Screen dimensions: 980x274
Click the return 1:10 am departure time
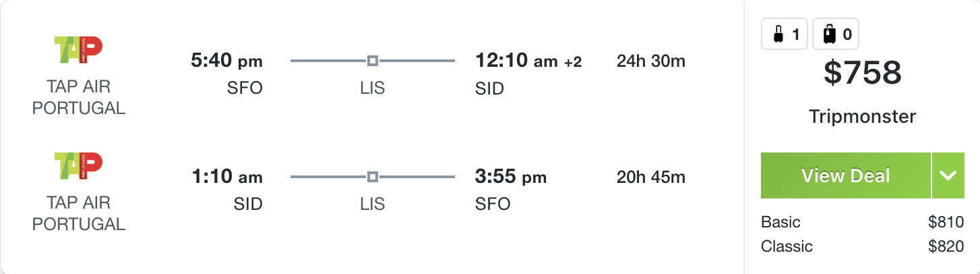coord(226,177)
